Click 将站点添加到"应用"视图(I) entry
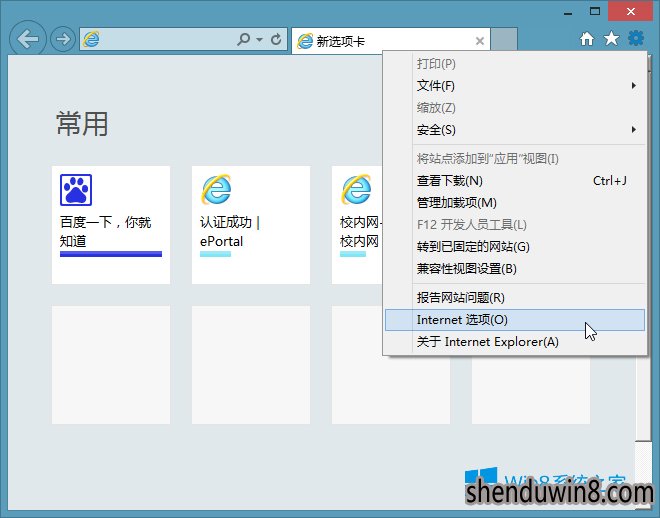Image resolution: width=660 pixels, height=518 pixels. point(515,159)
